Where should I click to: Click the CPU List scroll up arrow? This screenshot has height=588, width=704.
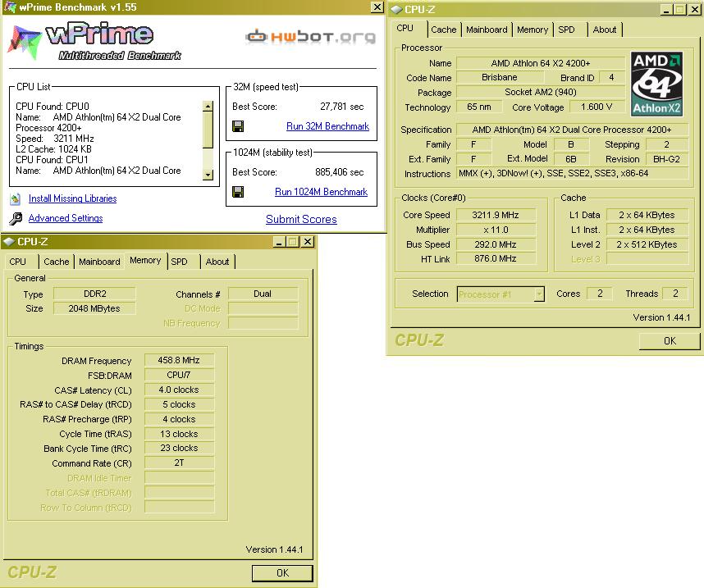pos(208,107)
